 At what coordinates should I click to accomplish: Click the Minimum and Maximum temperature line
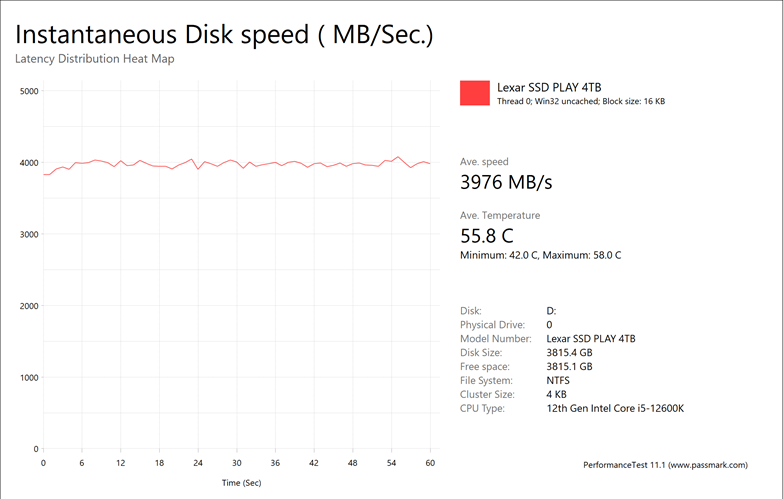click(540, 255)
